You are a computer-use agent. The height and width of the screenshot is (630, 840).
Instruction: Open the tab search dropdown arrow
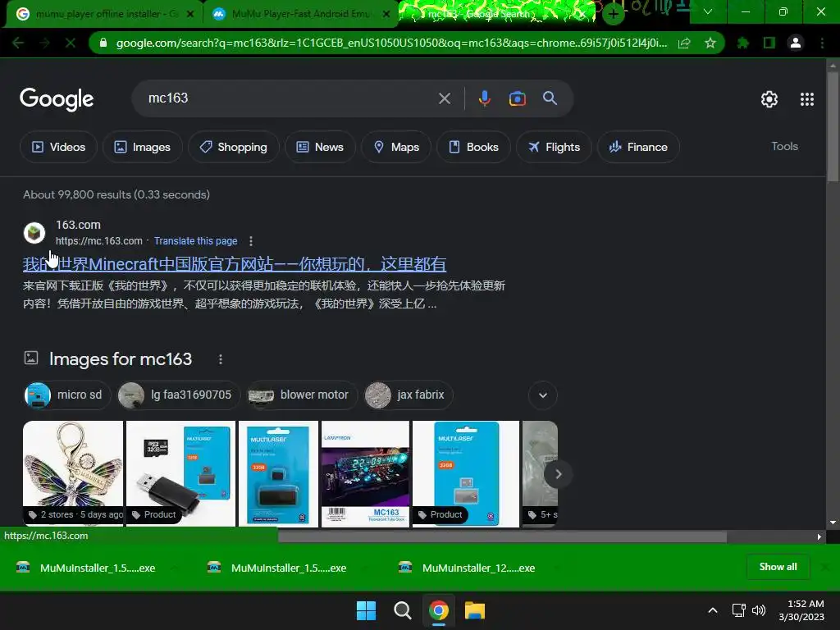[708, 11]
